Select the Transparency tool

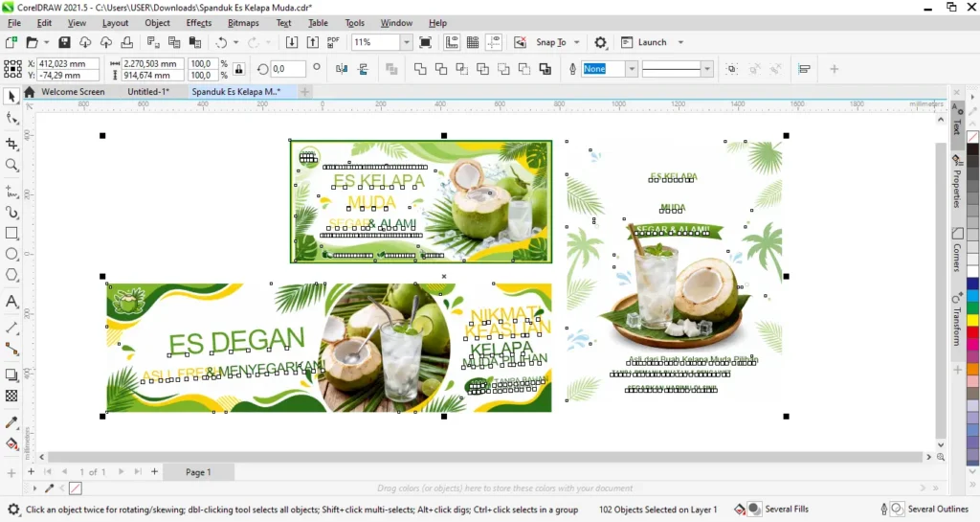tap(11, 396)
